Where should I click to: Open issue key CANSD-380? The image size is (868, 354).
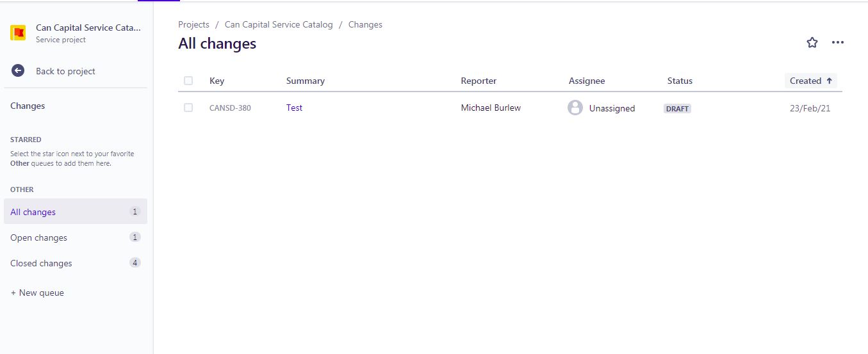tap(230, 108)
